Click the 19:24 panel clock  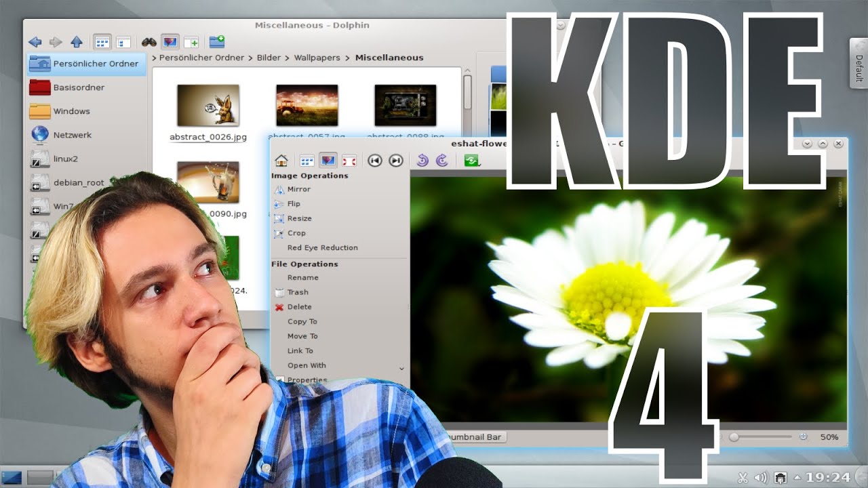click(829, 477)
